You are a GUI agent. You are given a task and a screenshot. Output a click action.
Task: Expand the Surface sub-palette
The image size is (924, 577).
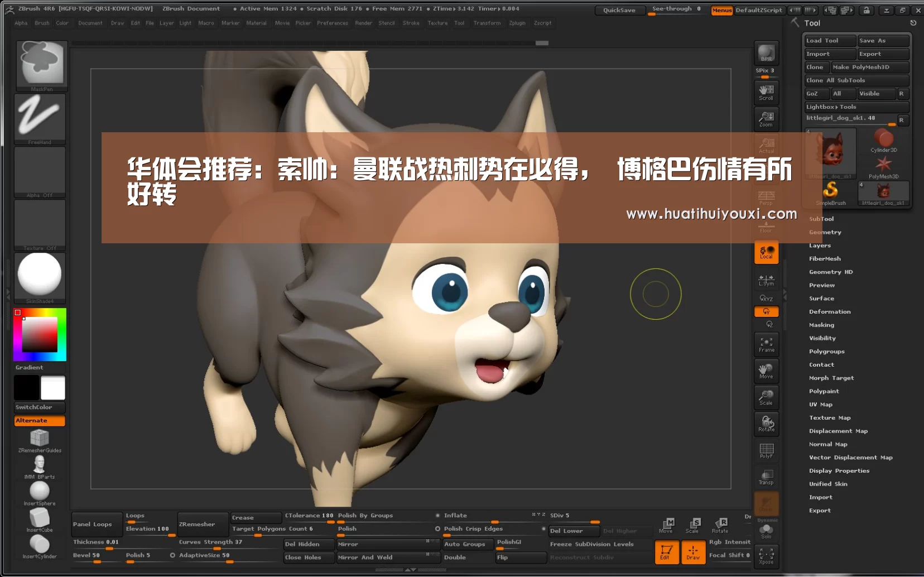(x=821, y=299)
